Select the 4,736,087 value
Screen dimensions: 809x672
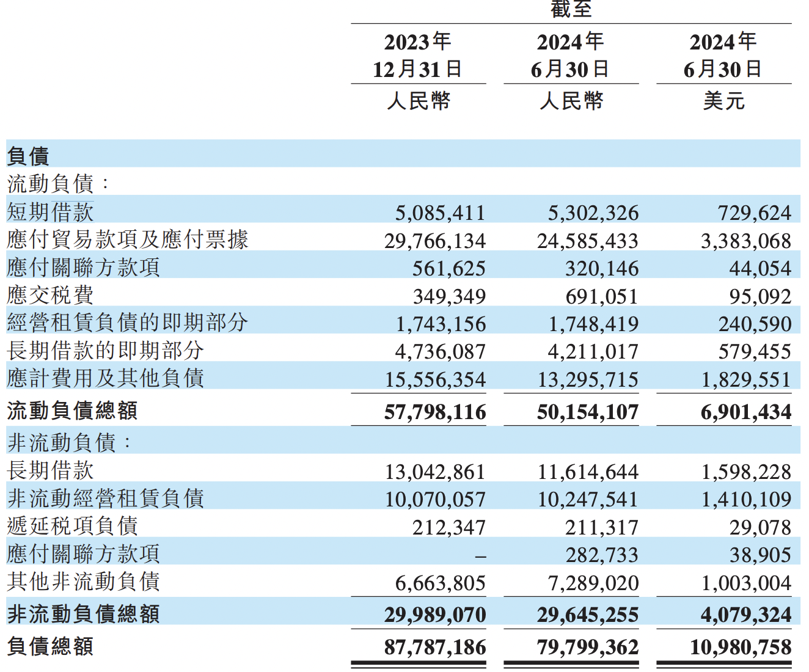coord(440,352)
